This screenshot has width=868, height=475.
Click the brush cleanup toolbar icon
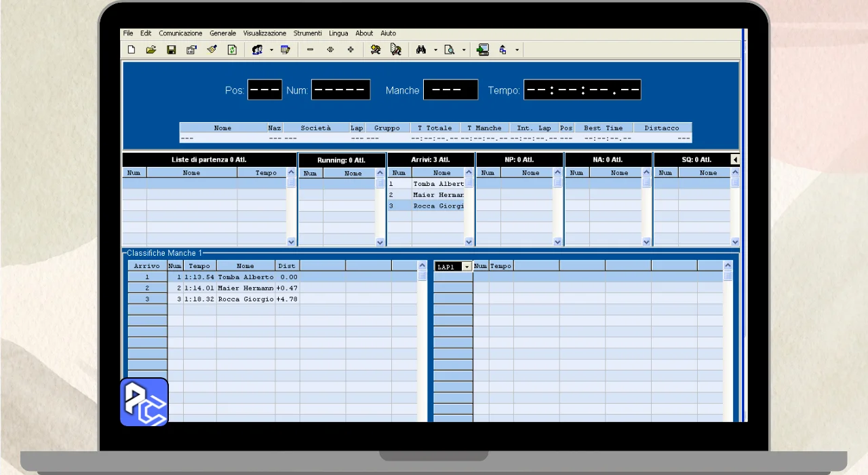coord(212,50)
